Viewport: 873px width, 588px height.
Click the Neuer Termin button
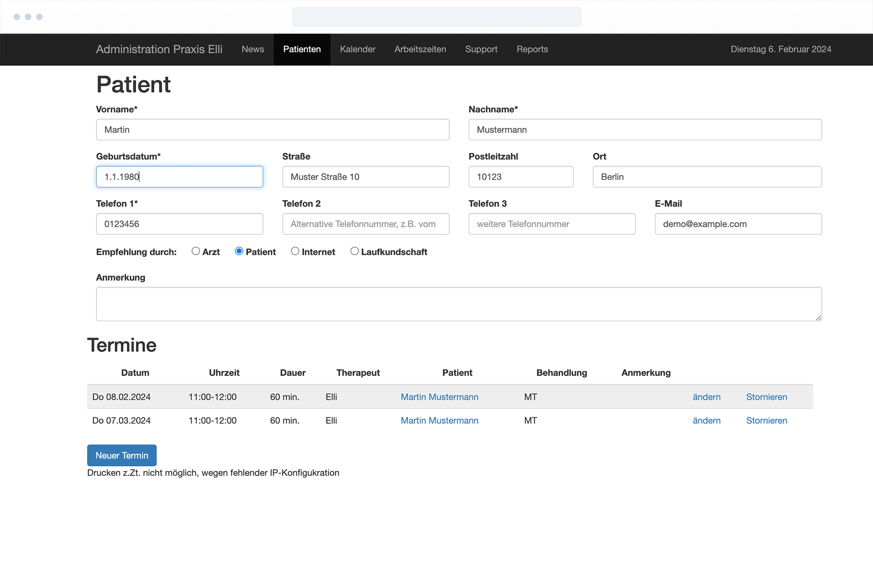click(x=122, y=455)
